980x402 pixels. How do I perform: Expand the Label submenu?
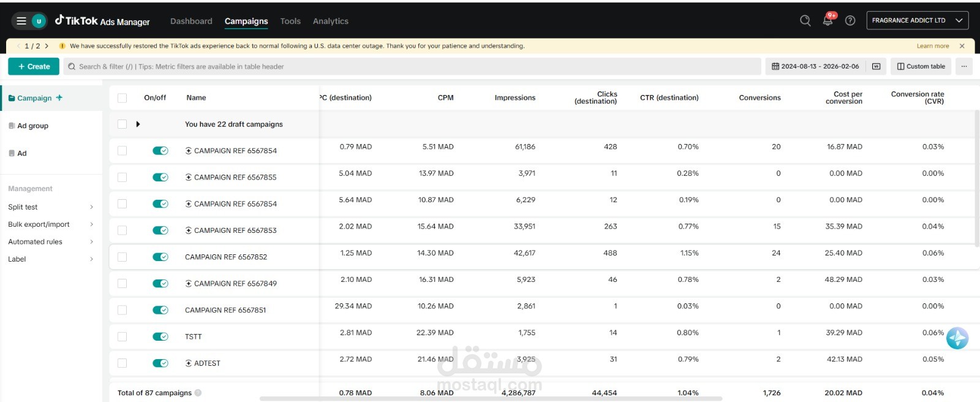(x=91, y=259)
